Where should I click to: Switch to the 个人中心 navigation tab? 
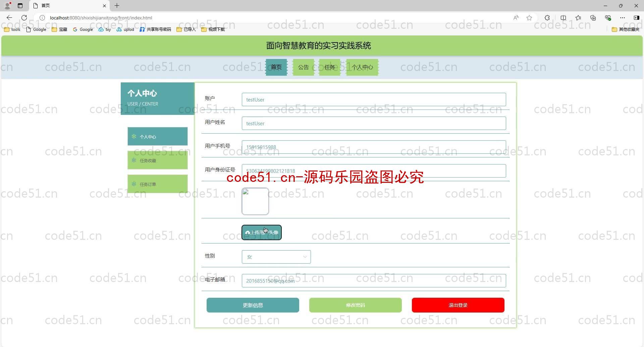coord(362,67)
